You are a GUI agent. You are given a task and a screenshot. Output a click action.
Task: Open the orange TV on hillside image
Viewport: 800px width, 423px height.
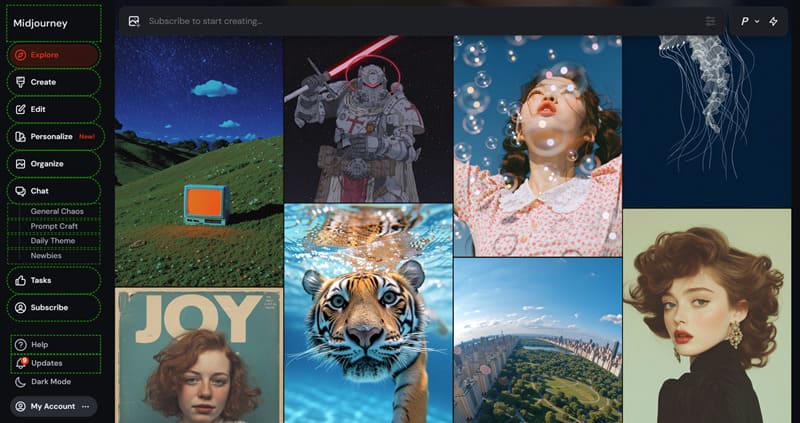coord(199,161)
